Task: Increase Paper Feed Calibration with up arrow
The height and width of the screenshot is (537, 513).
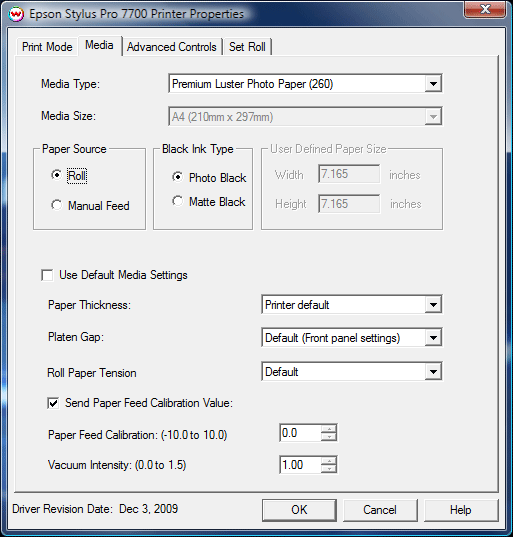Action: click(329, 429)
